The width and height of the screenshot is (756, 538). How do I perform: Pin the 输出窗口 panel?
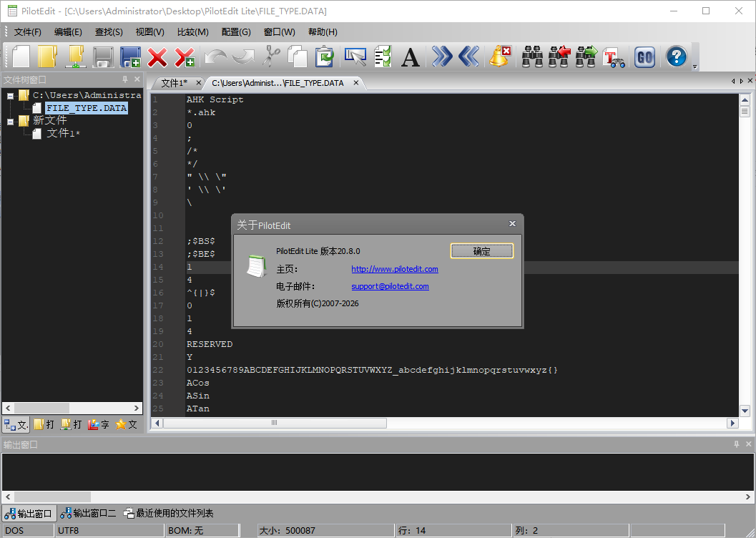[x=736, y=444]
